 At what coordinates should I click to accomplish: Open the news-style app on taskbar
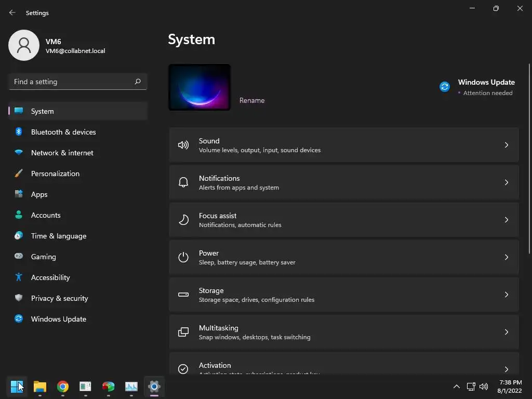point(86,387)
